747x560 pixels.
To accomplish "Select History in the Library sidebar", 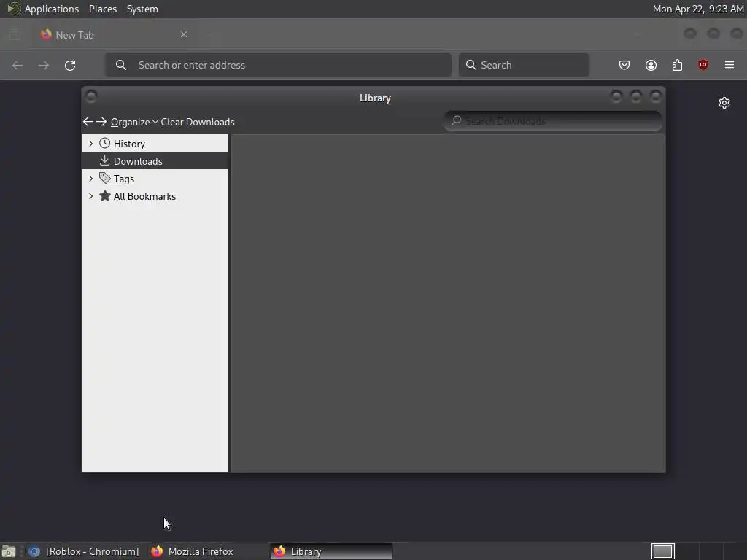I will (155, 144).
